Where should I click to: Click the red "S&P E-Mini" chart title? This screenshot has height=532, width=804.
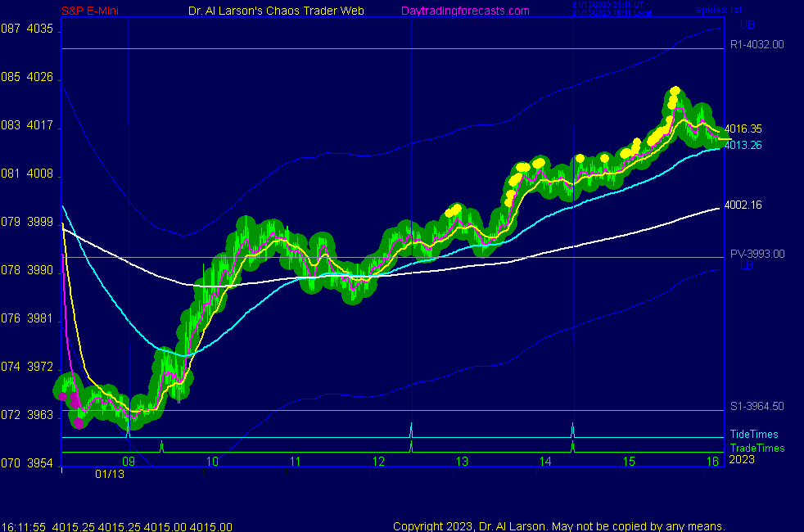tap(90, 11)
